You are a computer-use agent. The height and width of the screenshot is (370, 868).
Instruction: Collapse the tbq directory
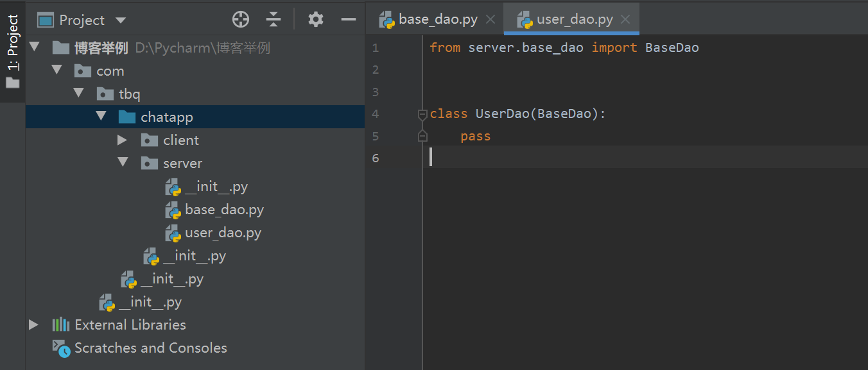click(x=78, y=93)
